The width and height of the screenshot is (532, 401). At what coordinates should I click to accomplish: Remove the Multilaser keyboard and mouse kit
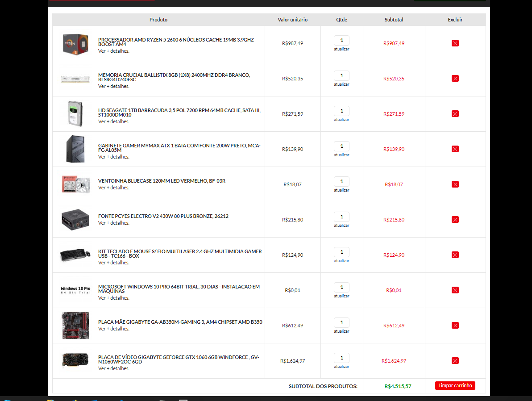point(455,255)
